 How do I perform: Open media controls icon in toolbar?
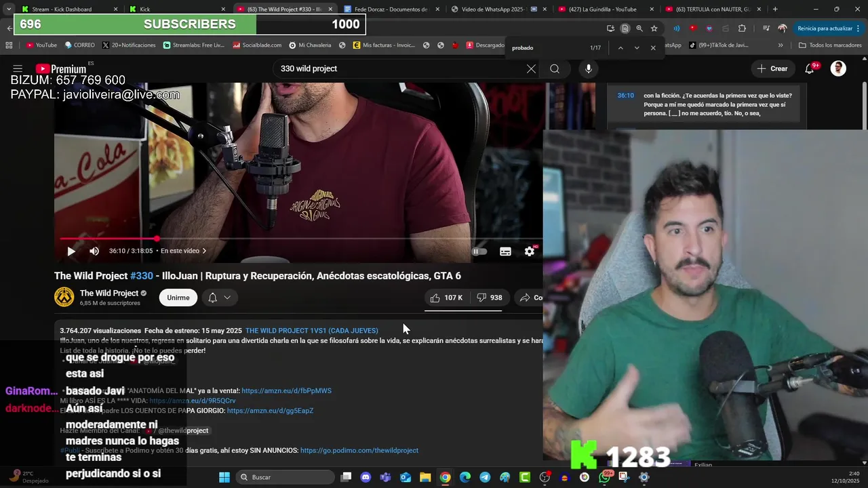coord(766,28)
